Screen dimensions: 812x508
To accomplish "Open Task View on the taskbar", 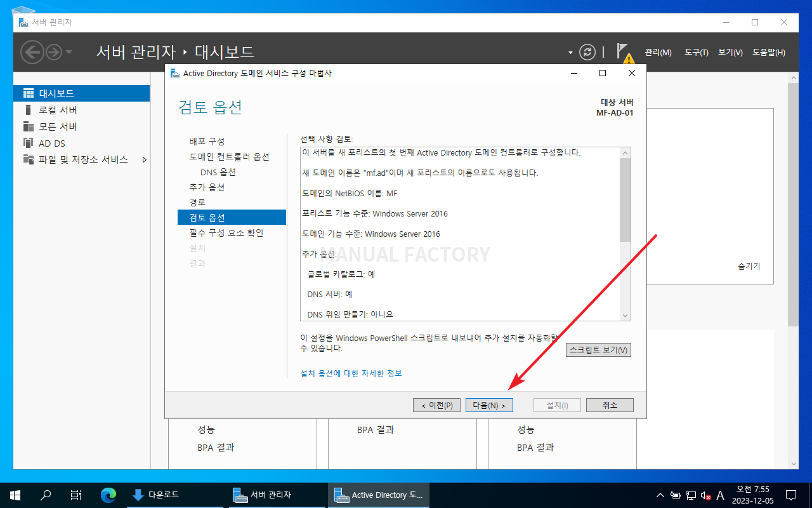I will pos(76,495).
